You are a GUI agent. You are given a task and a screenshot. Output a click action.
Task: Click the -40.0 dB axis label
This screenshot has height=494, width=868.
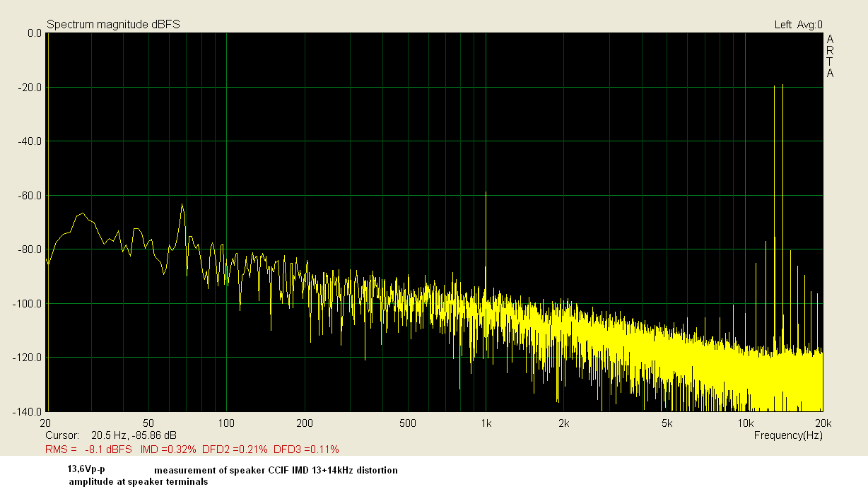[x=31, y=141]
